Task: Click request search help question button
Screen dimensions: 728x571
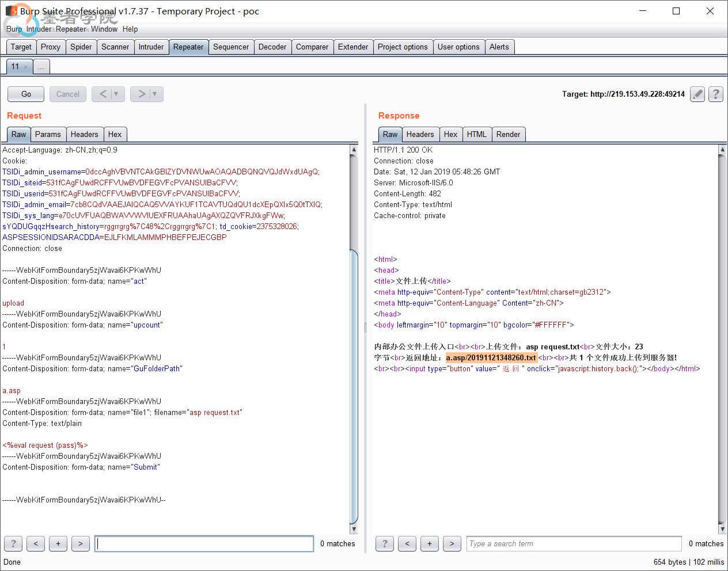Action: point(13,543)
